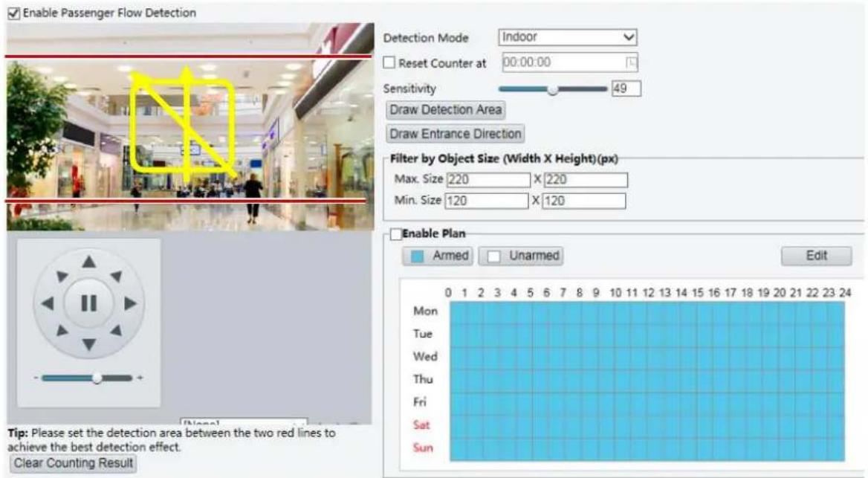The height and width of the screenshot is (478, 868).
Task: Toggle Enable Passenger Flow Detection checkbox
Action: 13,13
